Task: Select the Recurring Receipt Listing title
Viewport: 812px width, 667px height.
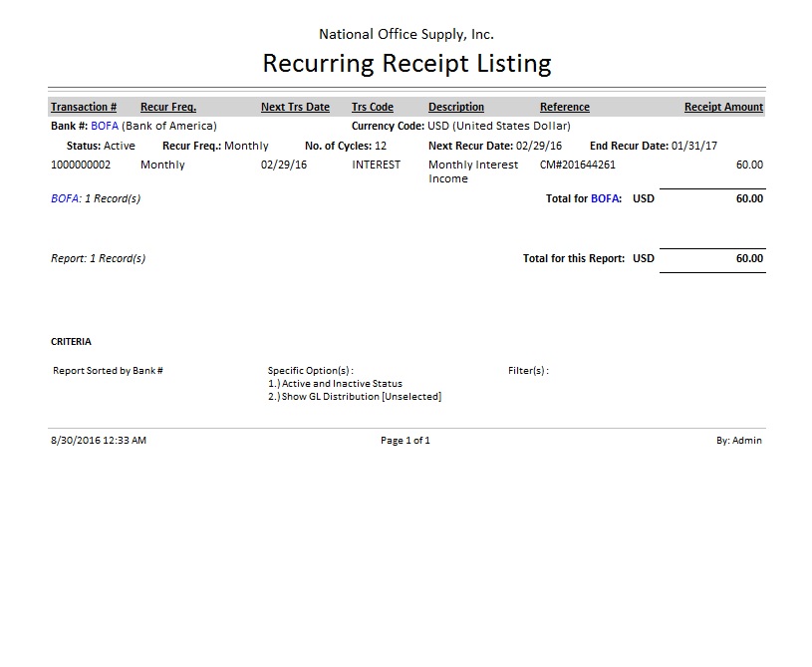Action: click(x=406, y=64)
